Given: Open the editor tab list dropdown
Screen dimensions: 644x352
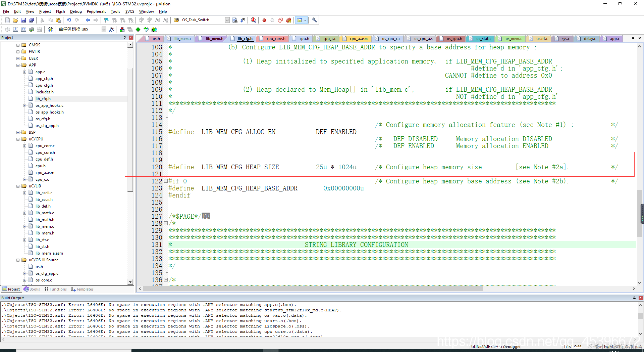Looking at the screenshot, I should tap(633, 38).
